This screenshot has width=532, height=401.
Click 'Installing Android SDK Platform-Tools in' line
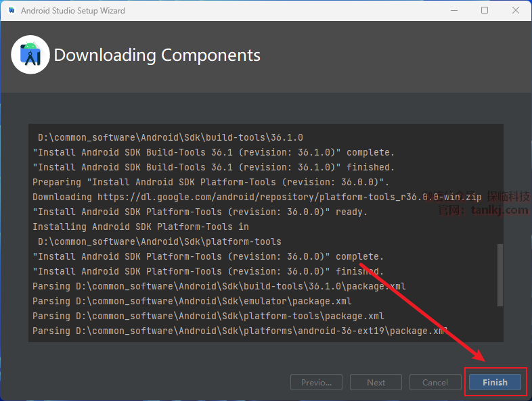141,227
